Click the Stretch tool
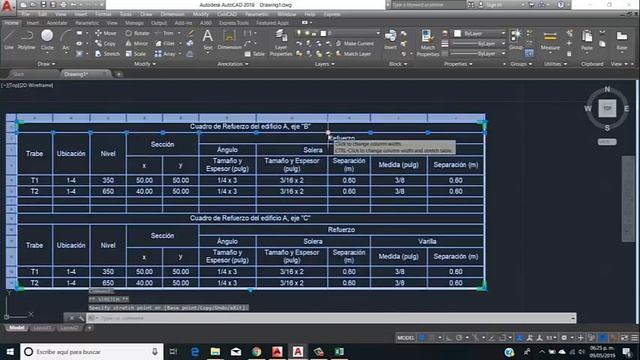The width and height of the screenshot is (640, 360). [x=107, y=53]
